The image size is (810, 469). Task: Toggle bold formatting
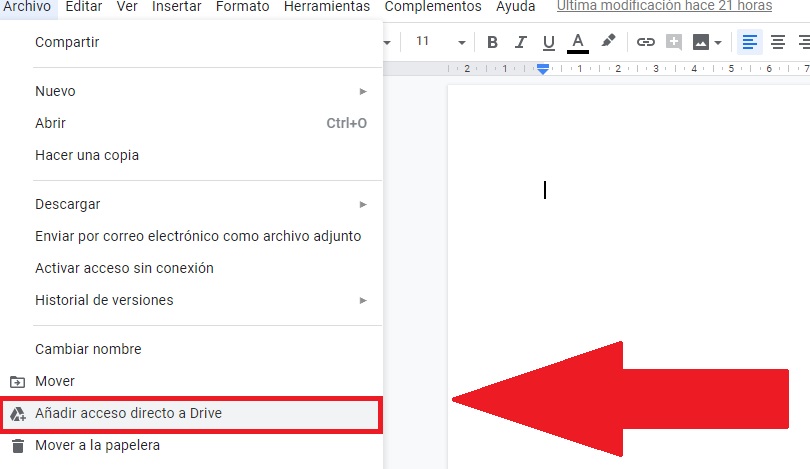[492, 42]
